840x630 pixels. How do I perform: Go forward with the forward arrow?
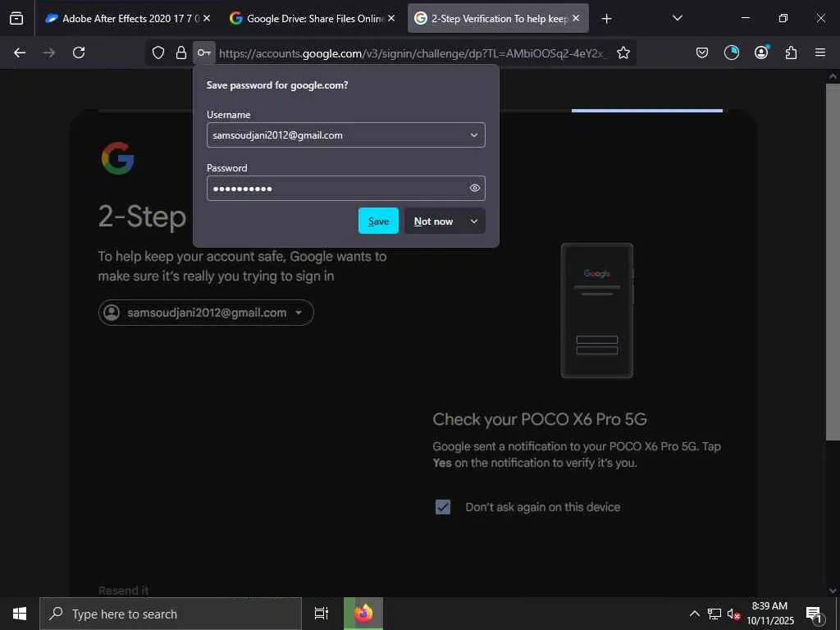pos(48,52)
